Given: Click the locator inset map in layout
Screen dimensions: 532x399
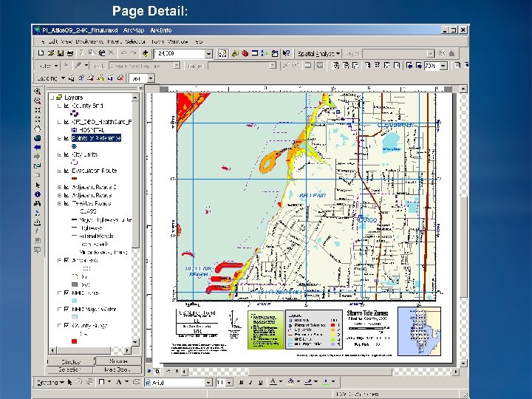Looking at the screenshot, I should click(419, 331).
